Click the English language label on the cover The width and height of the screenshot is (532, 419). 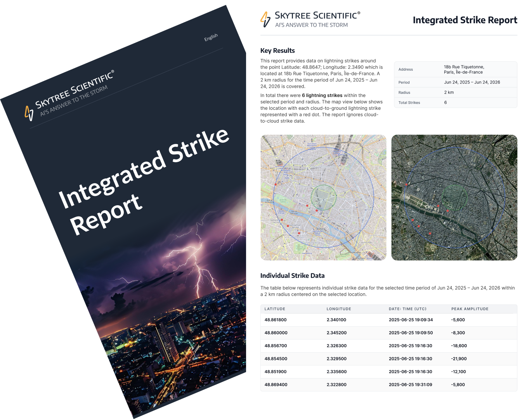click(211, 37)
